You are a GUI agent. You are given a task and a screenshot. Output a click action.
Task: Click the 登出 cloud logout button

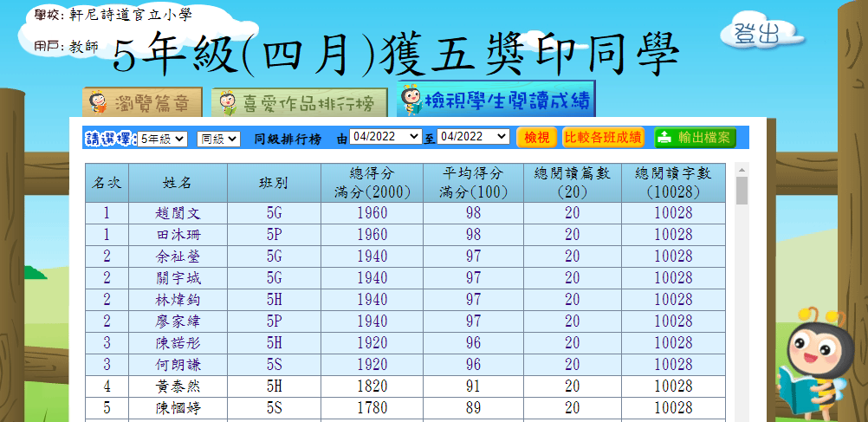[756, 33]
